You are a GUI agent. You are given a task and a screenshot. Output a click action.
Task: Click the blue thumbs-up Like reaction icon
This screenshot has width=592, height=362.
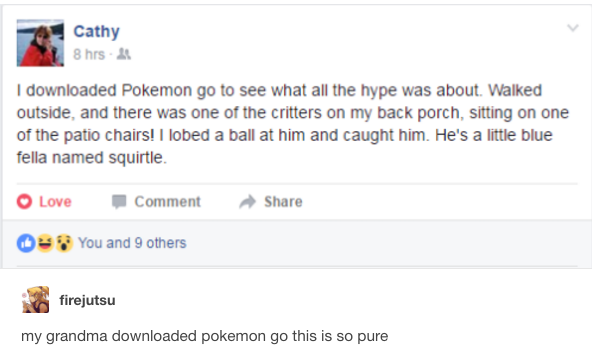tap(26, 243)
